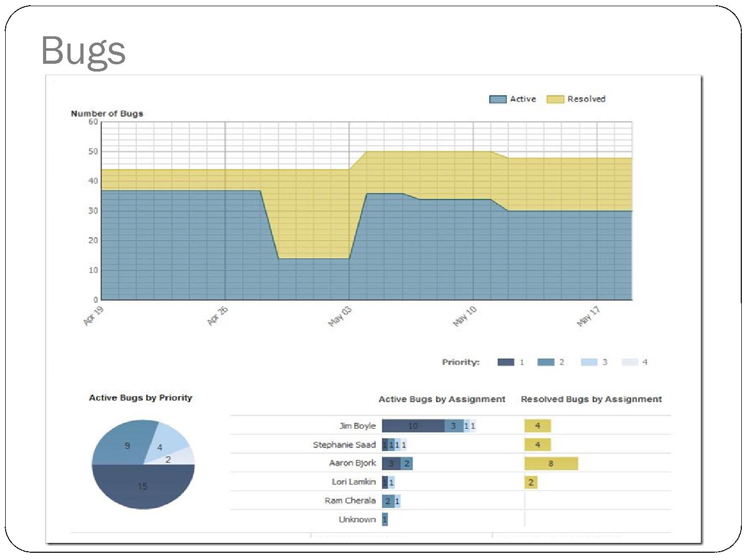Click the May 10 date label
This screenshot has width=747, height=560.
point(464,317)
